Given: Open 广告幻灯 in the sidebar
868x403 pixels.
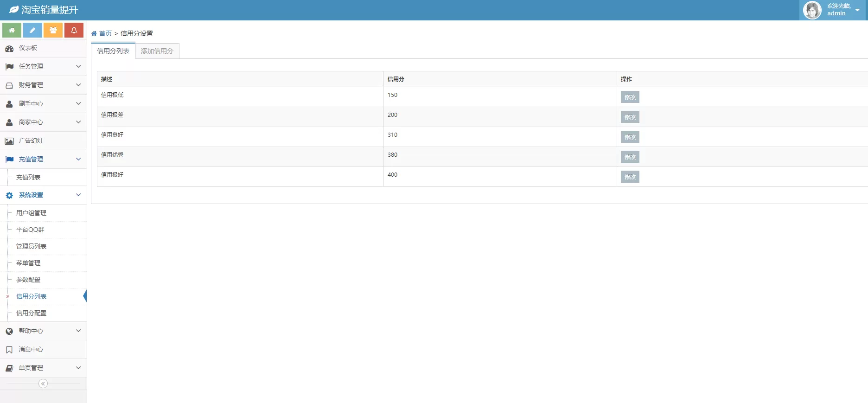Looking at the screenshot, I should (31, 141).
